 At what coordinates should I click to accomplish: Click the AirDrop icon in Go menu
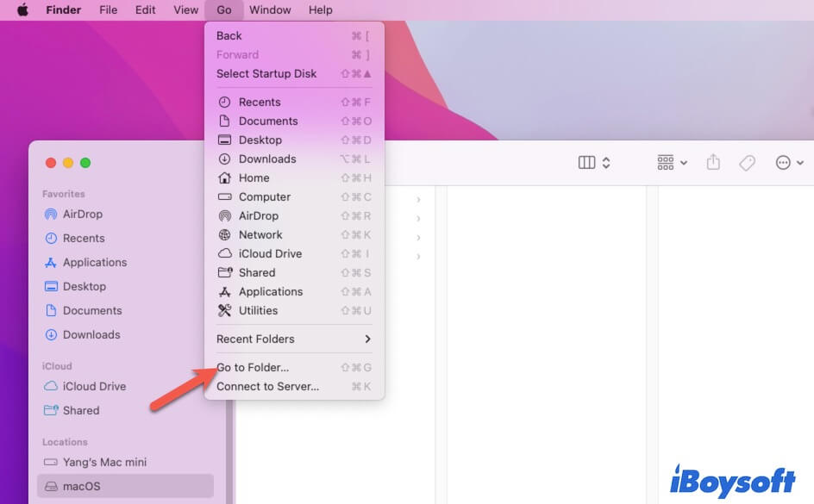click(224, 215)
